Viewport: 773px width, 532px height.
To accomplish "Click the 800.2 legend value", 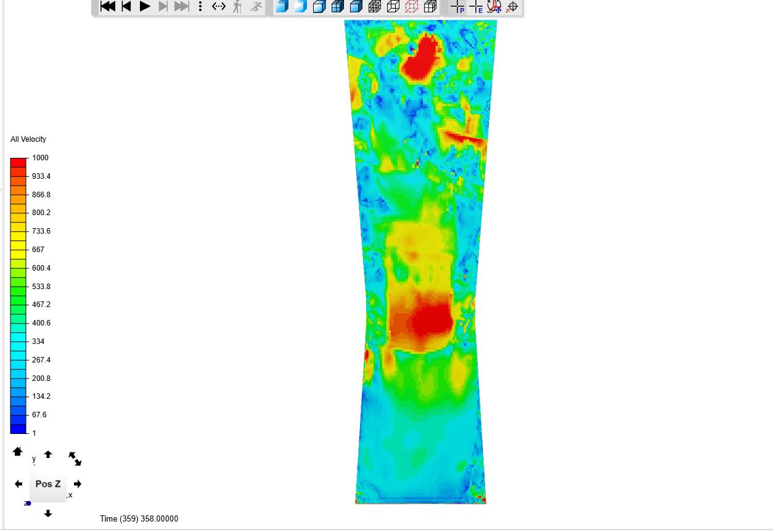I will coord(41,213).
